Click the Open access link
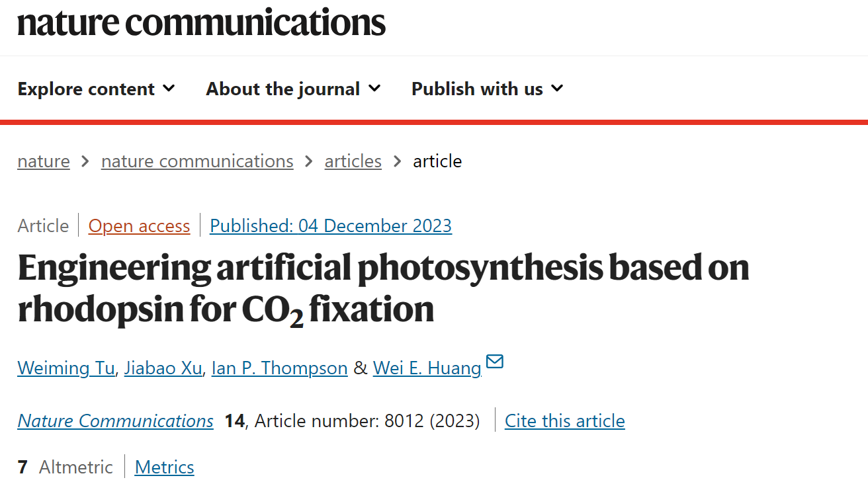868x484 pixels. point(140,226)
